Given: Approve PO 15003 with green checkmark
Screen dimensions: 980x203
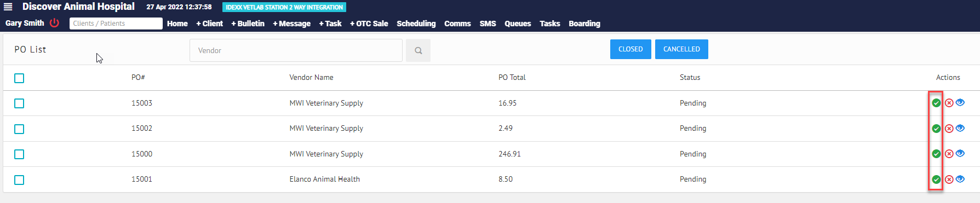Looking at the screenshot, I should (x=936, y=103).
